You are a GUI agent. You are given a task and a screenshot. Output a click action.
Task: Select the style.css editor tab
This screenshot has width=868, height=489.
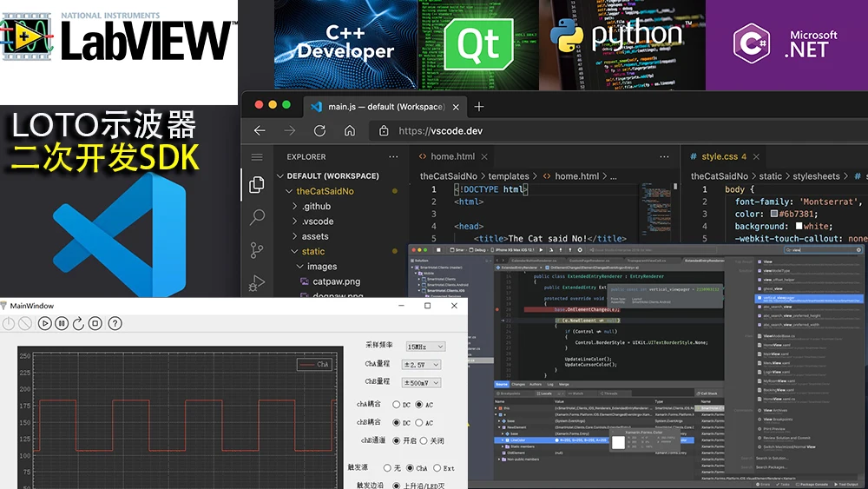(x=723, y=156)
